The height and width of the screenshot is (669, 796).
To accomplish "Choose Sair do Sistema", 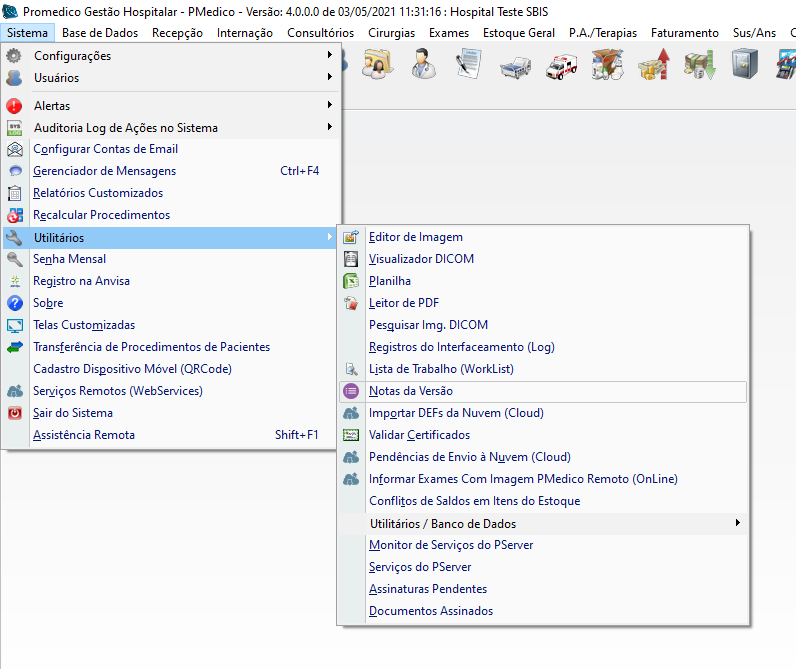I will (73, 413).
